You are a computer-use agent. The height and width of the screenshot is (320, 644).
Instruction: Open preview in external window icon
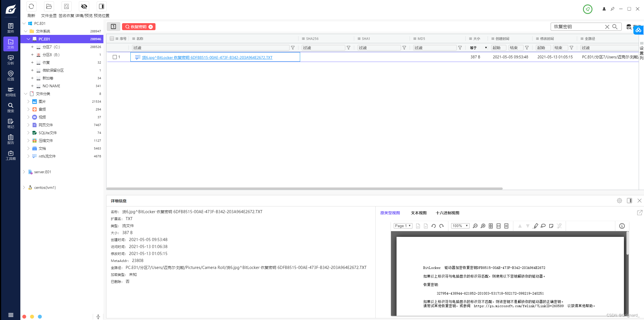[x=640, y=213]
